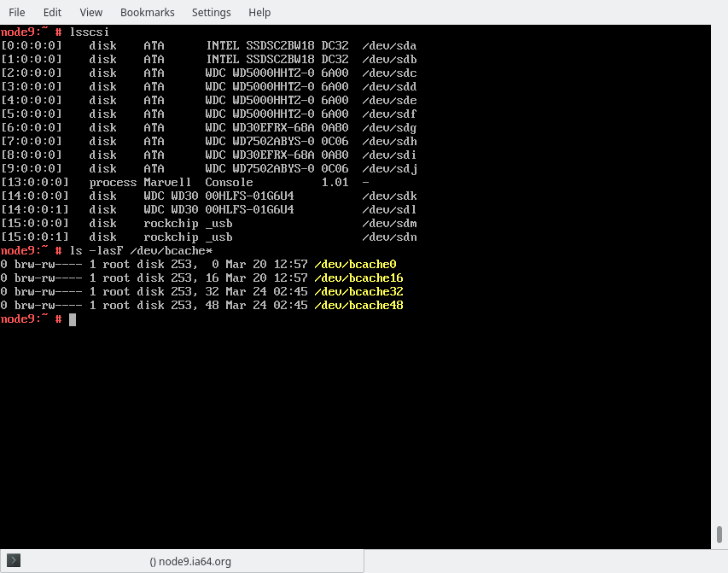Click the /dev/sdb device path
728x573 pixels.
click(x=389, y=60)
